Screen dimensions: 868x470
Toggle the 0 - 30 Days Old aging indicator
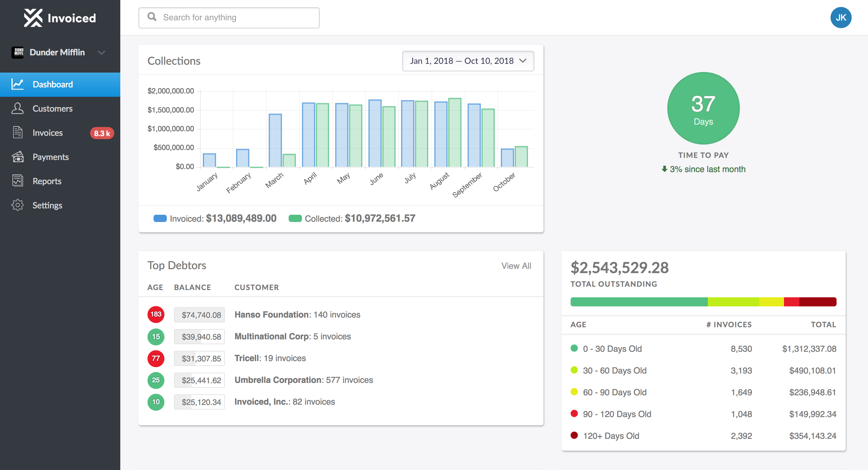tap(575, 349)
